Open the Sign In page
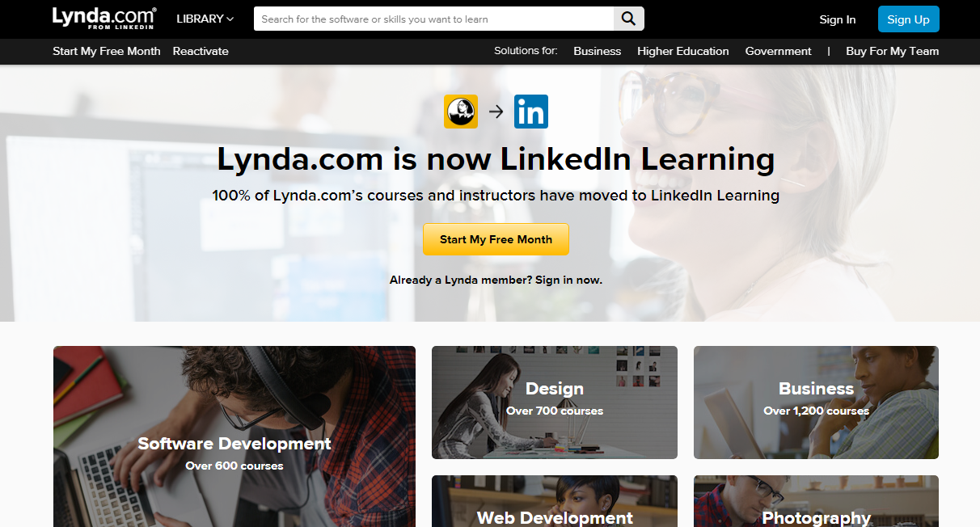The height and width of the screenshot is (527, 980). tap(838, 19)
